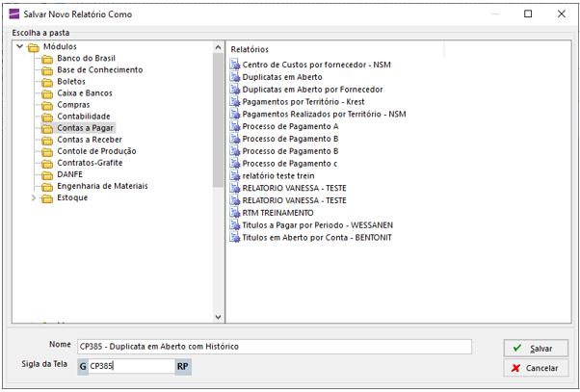Select the Caixa e Bancos folder

[85, 93]
